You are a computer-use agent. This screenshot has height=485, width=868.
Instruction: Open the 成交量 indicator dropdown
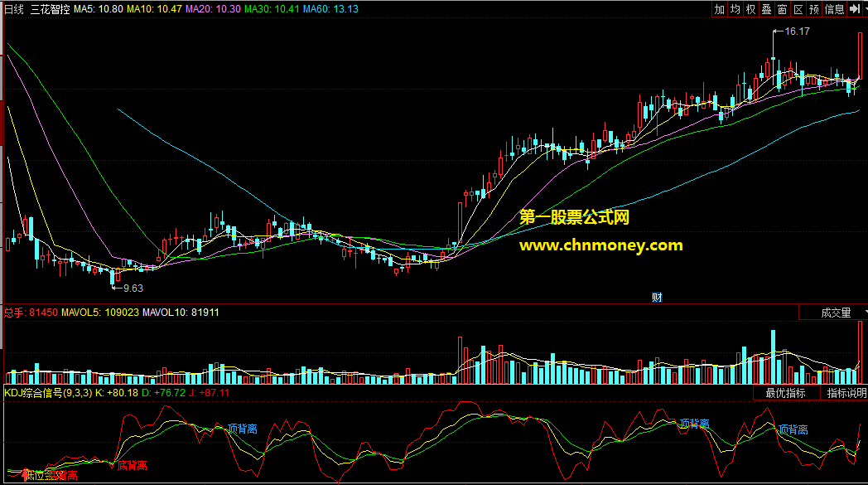[833, 313]
